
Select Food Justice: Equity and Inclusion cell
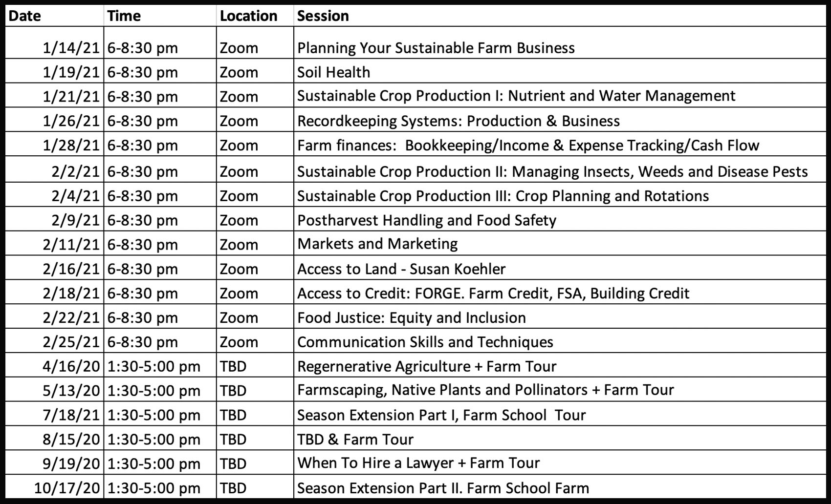tap(412, 318)
